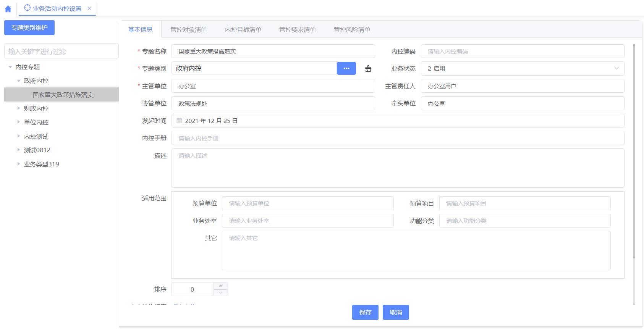Click the 牵头单位 field
Image resolution: width=644 pixels, height=329 pixels.
click(x=523, y=103)
